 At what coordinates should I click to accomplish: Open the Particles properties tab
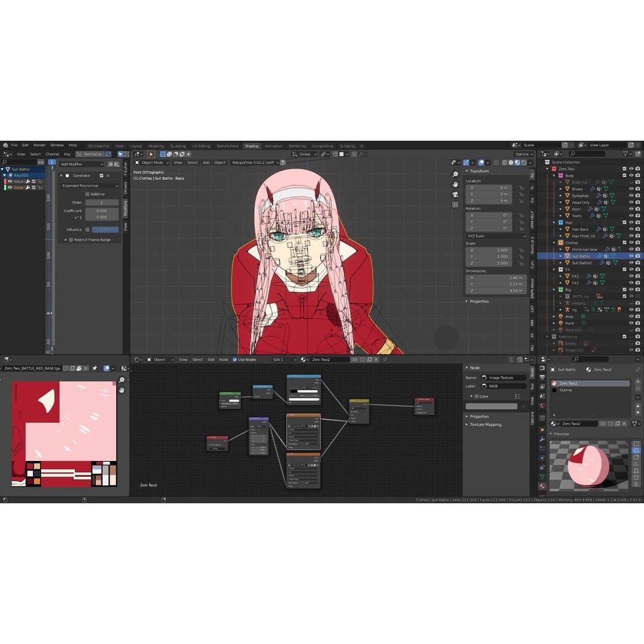pos(542,448)
